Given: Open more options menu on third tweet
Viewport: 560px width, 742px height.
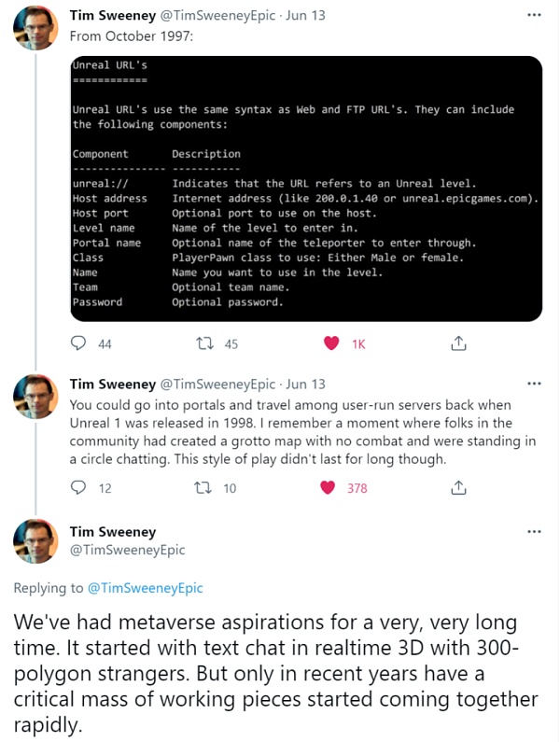Looking at the screenshot, I should coord(534,532).
